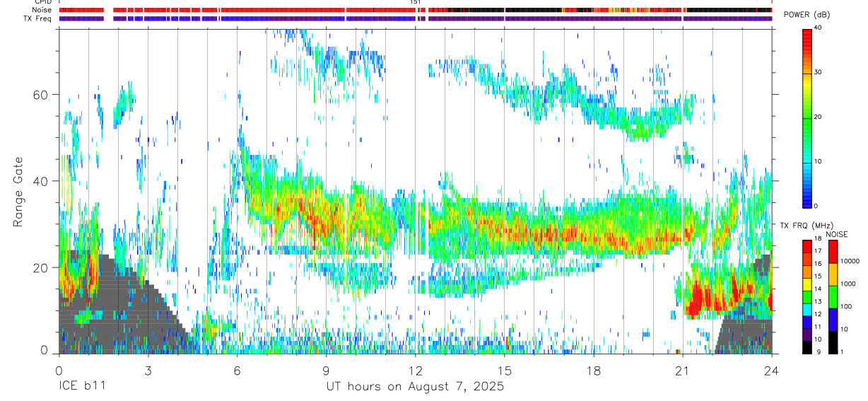The image size is (868, 401).
Task: Click the 14 MHz label on TX FRQ scale
Action: 818,289
